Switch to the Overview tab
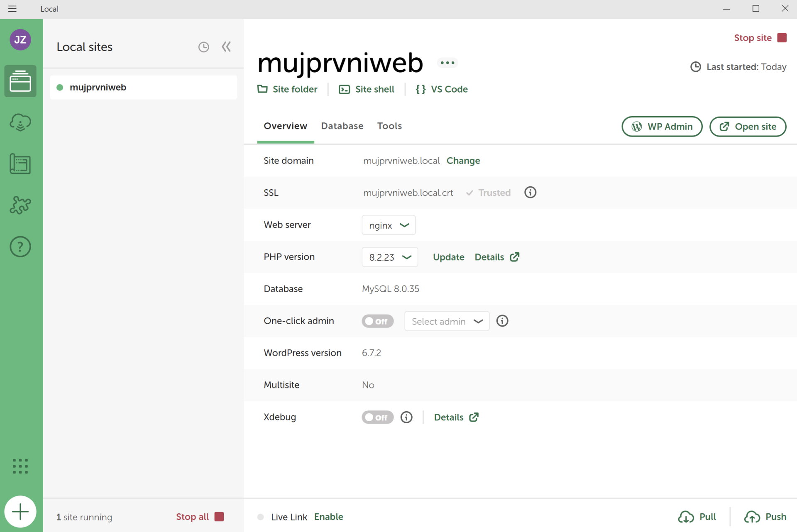 coord(286,126)
